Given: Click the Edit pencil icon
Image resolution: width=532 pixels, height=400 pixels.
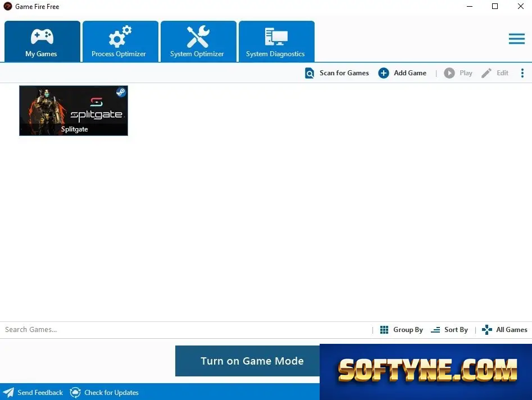Looking at the screenshot, I should (x=486, y=73).
